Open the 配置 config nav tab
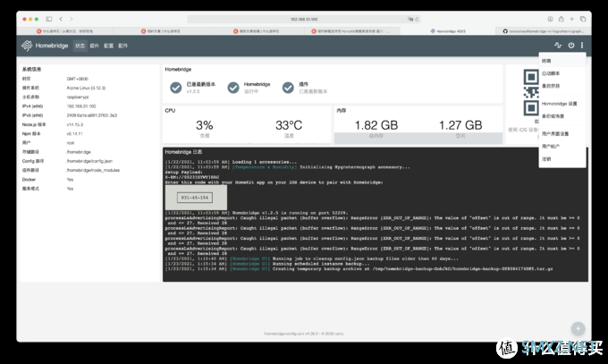This screenshot has height=364, width=608. tap(108, 46)
